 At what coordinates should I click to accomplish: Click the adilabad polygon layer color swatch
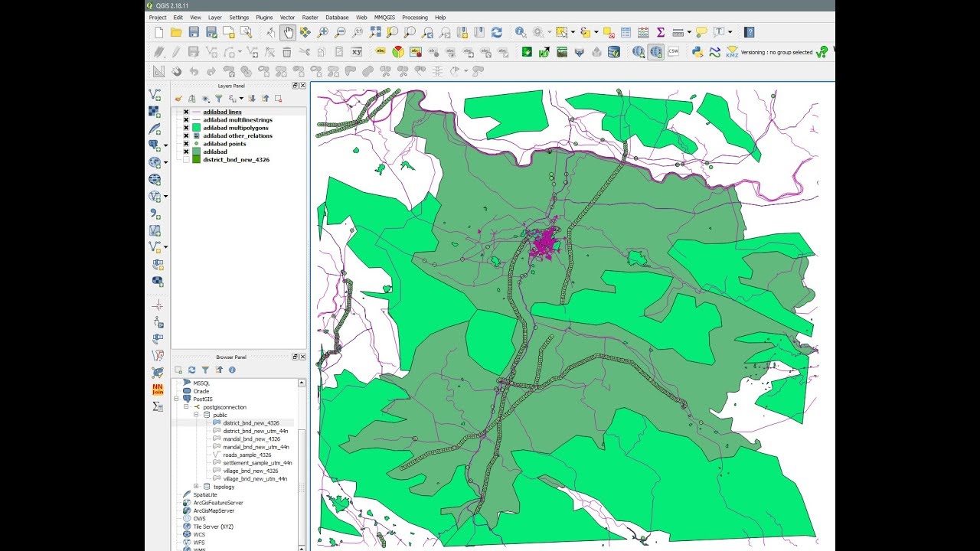pyautogui.click(x=197, y=152)
